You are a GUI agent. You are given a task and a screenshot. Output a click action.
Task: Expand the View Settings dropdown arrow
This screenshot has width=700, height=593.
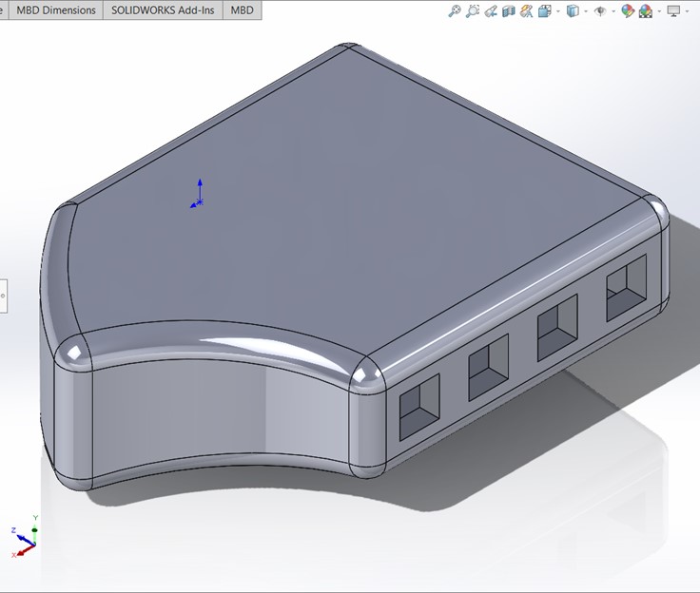click(687, 11)
